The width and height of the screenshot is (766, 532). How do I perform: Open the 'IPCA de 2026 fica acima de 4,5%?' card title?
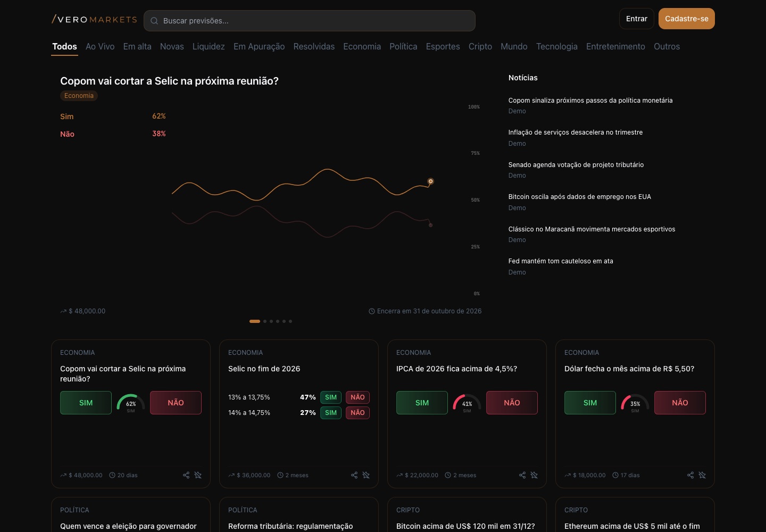[x=456, y=369]
